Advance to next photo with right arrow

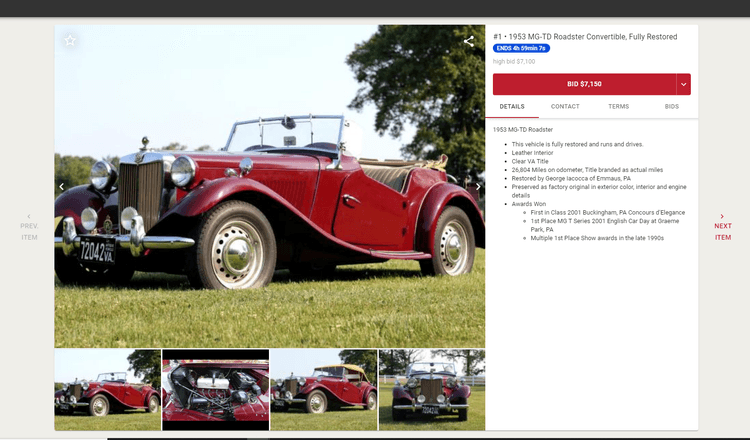click(x=478, y=187)
